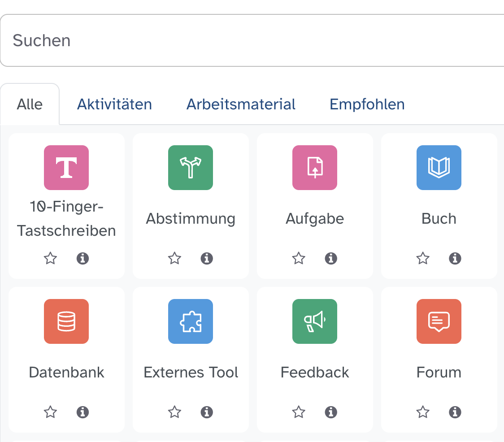
Task: Click the Externes Tool puzzle icon
Action: pos(191,321)
